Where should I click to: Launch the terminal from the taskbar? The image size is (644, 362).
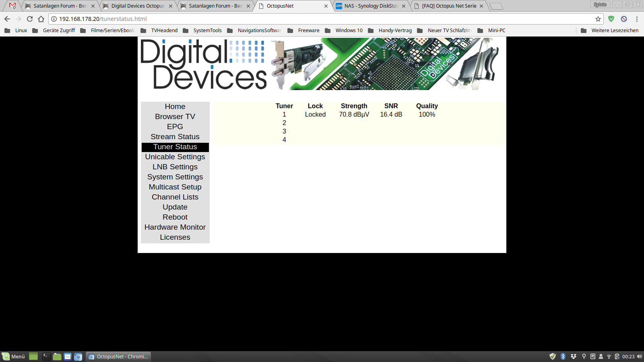click(x=46, y=356)
